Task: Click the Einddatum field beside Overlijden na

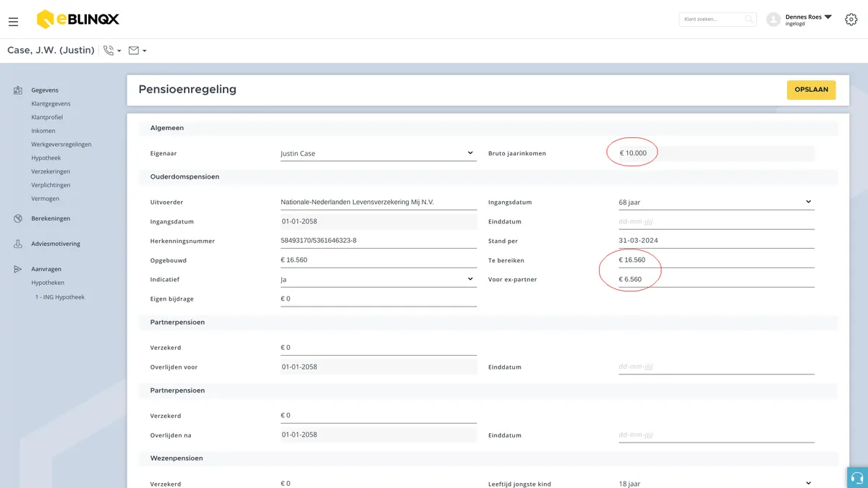Action: 716,435
